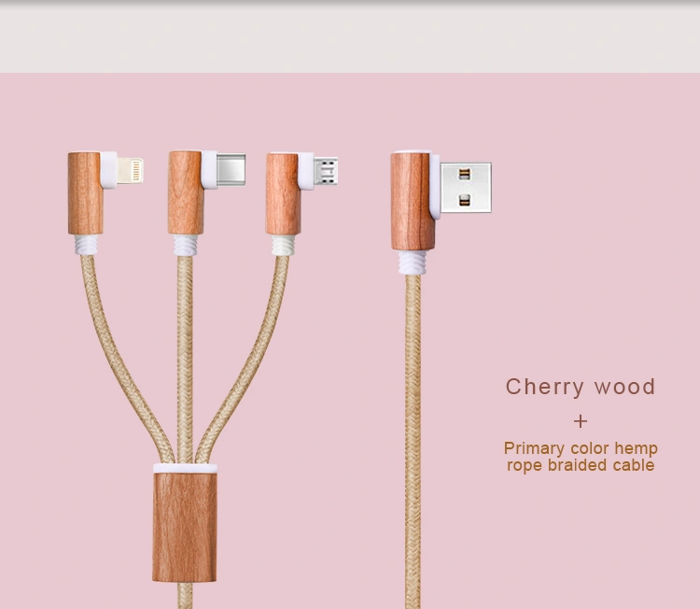The image size is (700, 609).
Task: Click the USB-A metal plug
Action: (466, 188)
